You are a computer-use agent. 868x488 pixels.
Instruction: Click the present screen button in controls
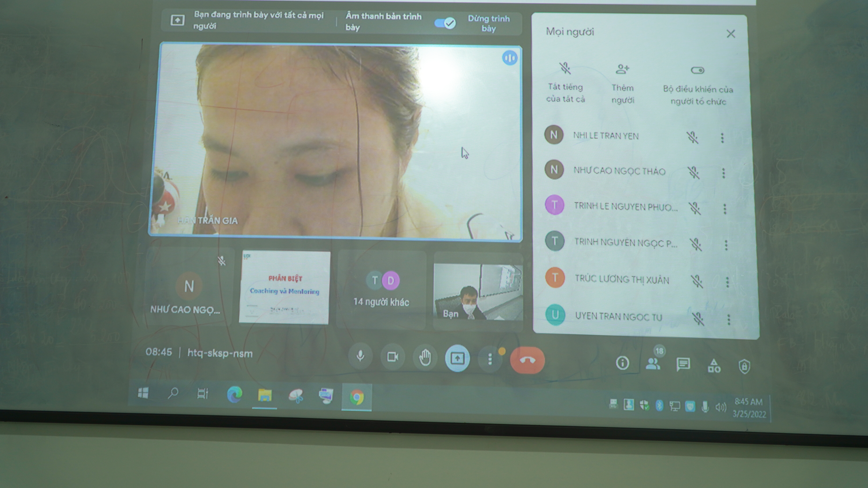(457, 359)
